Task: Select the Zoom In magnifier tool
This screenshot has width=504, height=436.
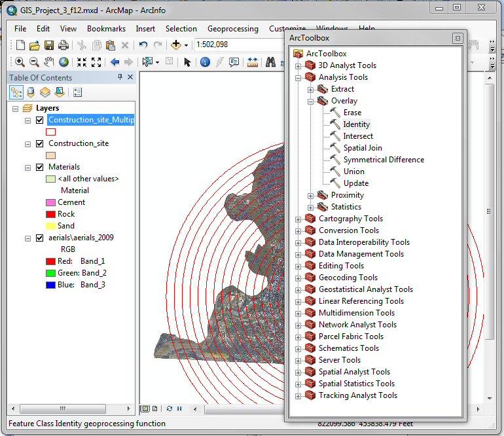Action: [x=20, y=62]
